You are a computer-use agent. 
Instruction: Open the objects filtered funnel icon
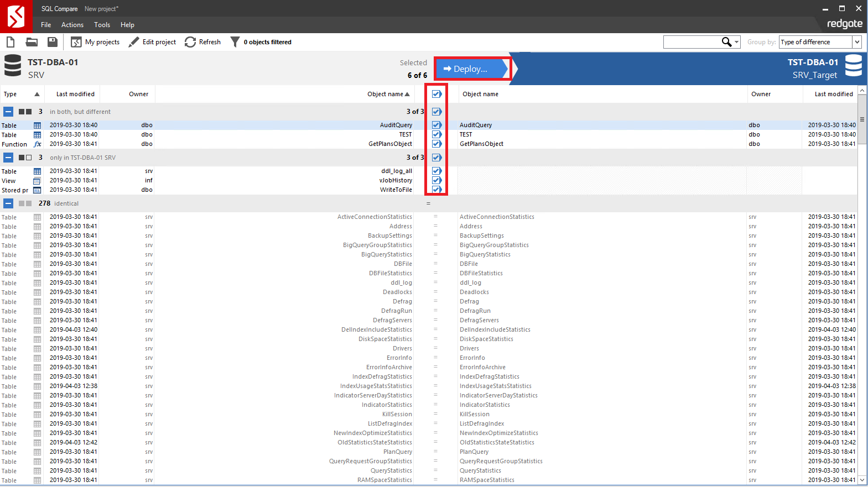(235, 42)
